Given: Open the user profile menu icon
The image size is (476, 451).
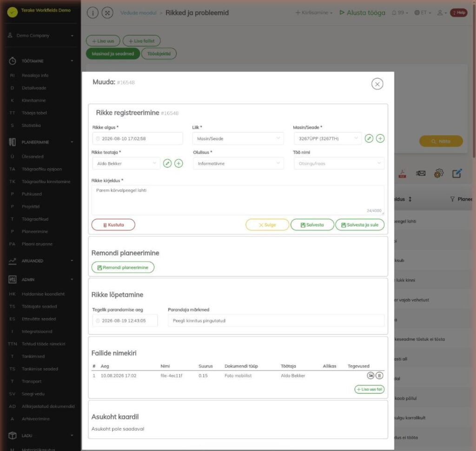Looking at the screenshot, I should point(442,13).
